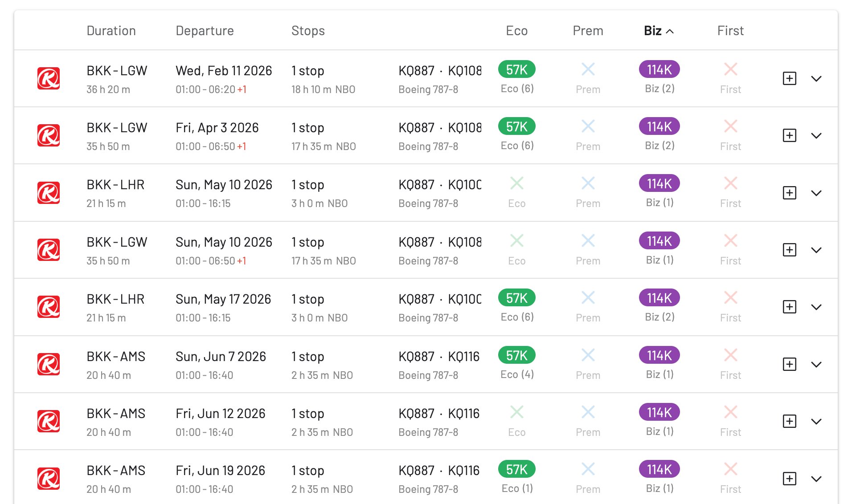The image size is (852, 504).
Task: Click the KQ887 · KQ116 flight numbers on Jun 19
Action: coord(439,470)
